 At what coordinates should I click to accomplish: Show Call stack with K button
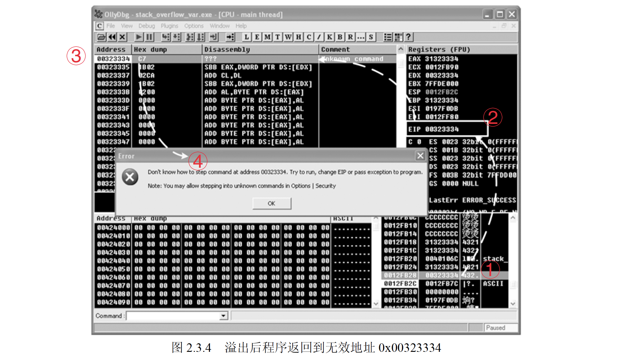click(329, 37)
